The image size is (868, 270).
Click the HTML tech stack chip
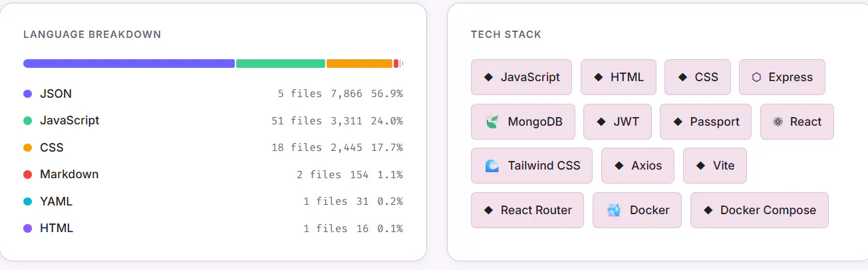(x=619, y=77)
